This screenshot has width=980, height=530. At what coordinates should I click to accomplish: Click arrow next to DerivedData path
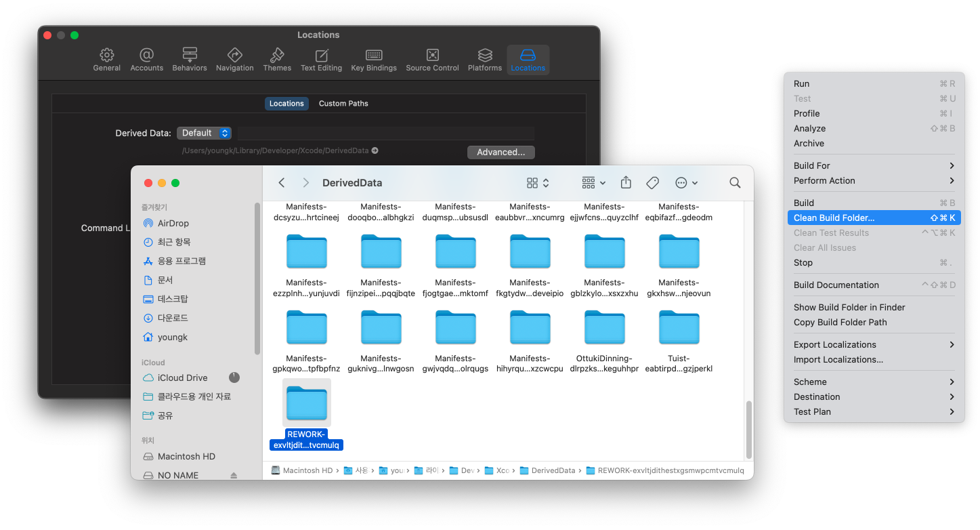375,150
